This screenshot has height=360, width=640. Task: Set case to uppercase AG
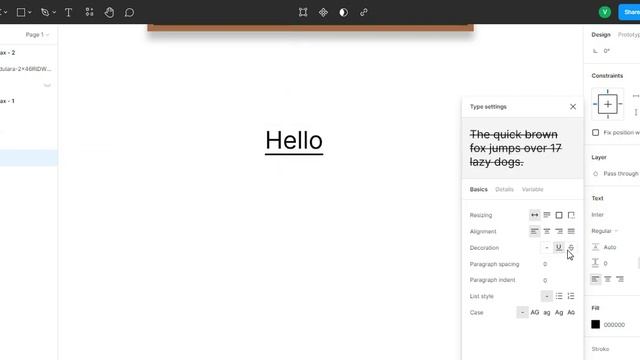coord(535,312)
